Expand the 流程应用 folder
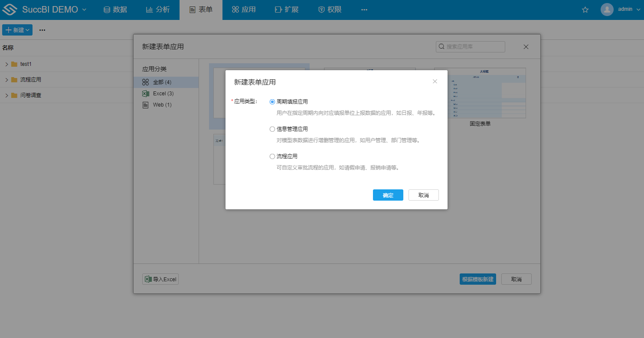The width and height of the screenshot is (644, 338). pyautogui.click(x=7, y=80)
